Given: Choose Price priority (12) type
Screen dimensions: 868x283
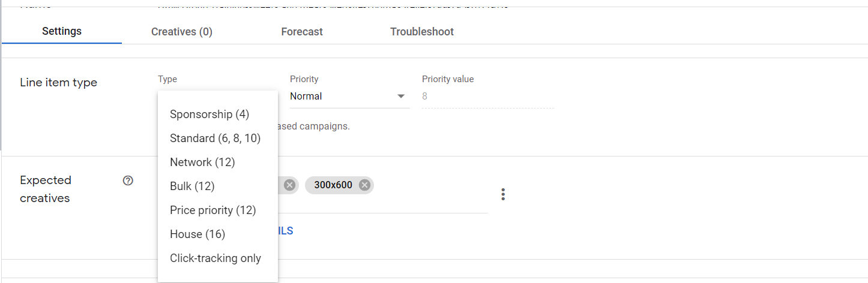Looking at the screenshot, I should tap(213, 210).
